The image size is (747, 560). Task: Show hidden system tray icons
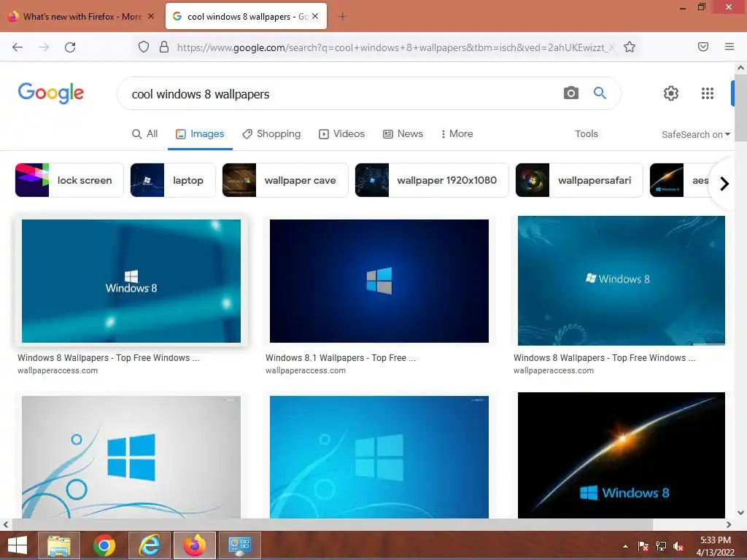pyautogui.click(x=625, y=546)
